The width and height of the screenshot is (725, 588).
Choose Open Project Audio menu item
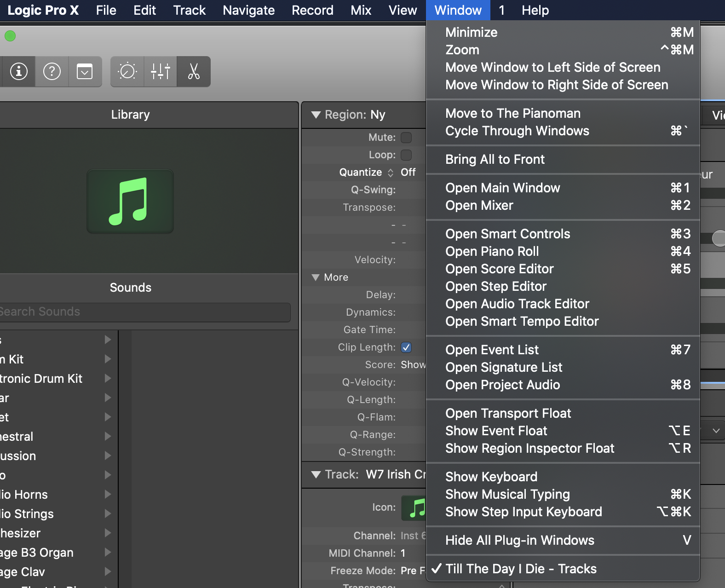tap(563, 385)
